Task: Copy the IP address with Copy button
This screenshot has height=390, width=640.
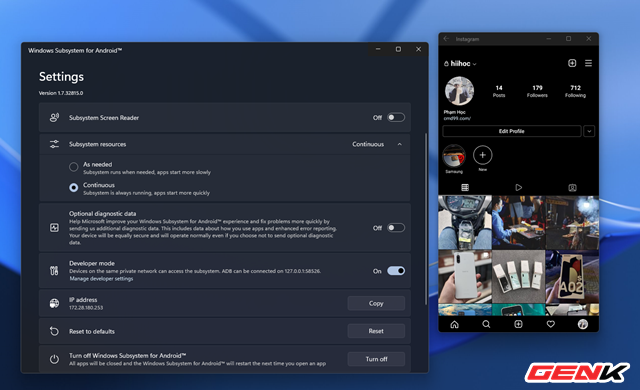Action: (376, 304)
